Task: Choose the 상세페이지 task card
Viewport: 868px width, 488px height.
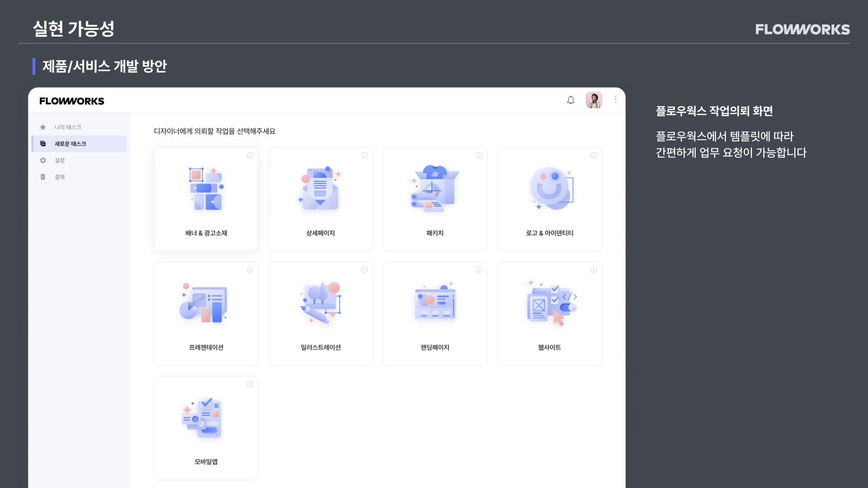Action: tap(321, 199)
